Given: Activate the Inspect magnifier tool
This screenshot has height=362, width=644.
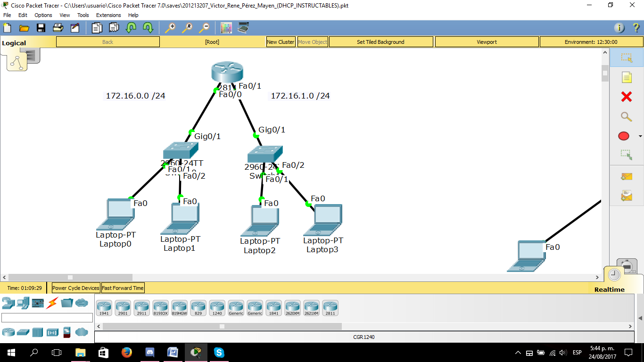Looking at the screenshot, I should coord(626,116).
